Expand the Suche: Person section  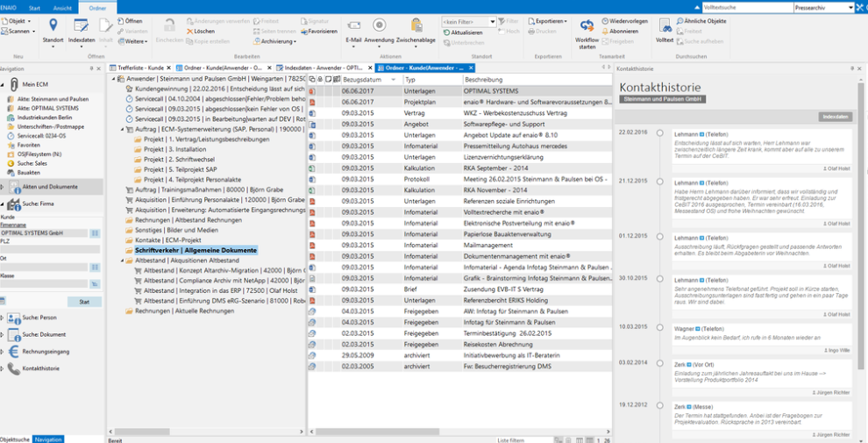4,317
